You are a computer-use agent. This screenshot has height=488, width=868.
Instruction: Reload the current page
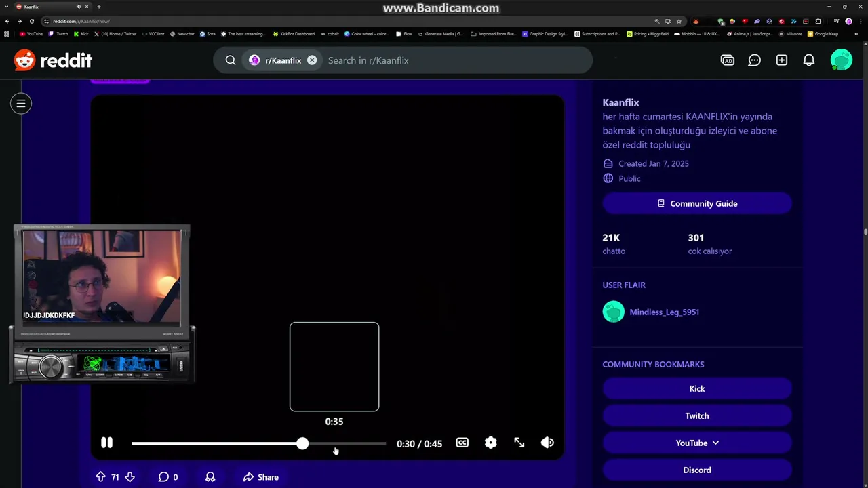click(32, 21)
